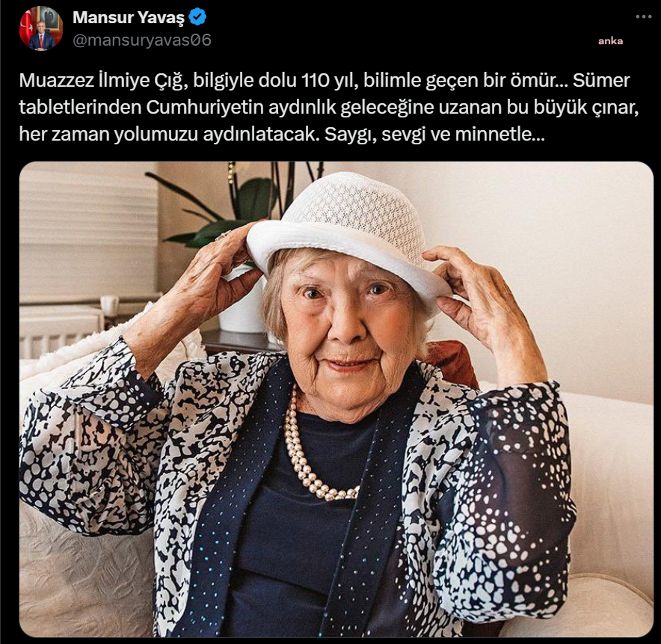Click the name Muazzez İlmiye Çığ in tweet

pyautogui.click(x=103, y=81)
